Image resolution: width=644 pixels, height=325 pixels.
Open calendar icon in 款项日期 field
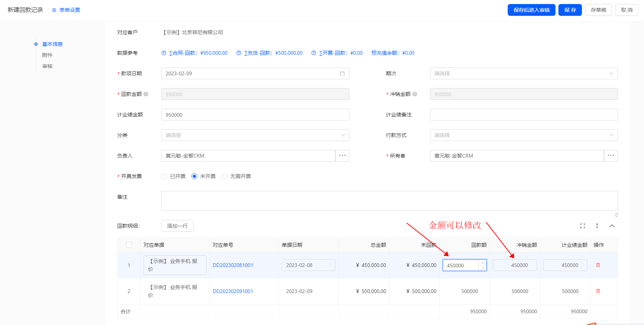342,73
